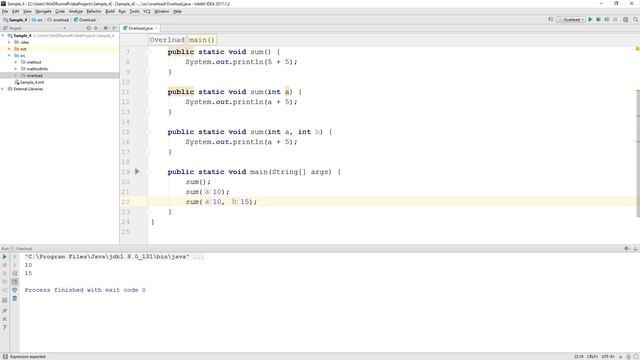Image resolution: width=640 pixels, height=360 pixels.
Task: Open Run panel help question mark
Action: pos(4,327)
